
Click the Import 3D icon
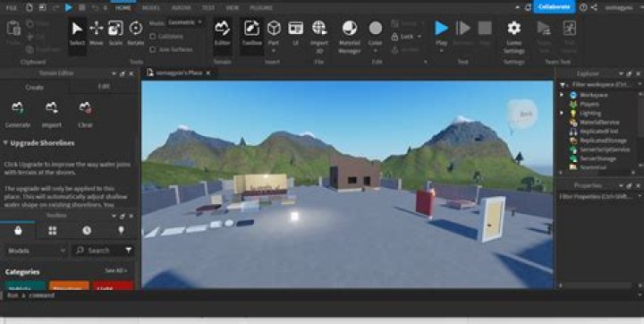(x=319, y=28)
